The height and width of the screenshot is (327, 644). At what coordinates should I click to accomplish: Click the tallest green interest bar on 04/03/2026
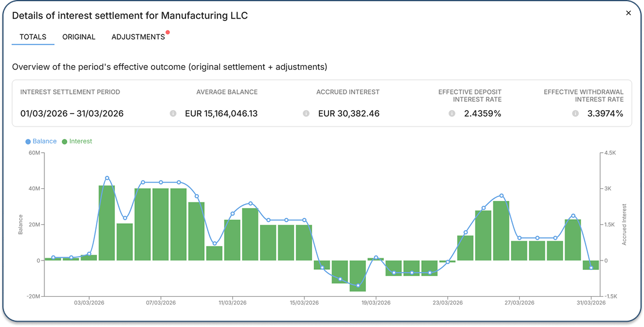(107, 223)
